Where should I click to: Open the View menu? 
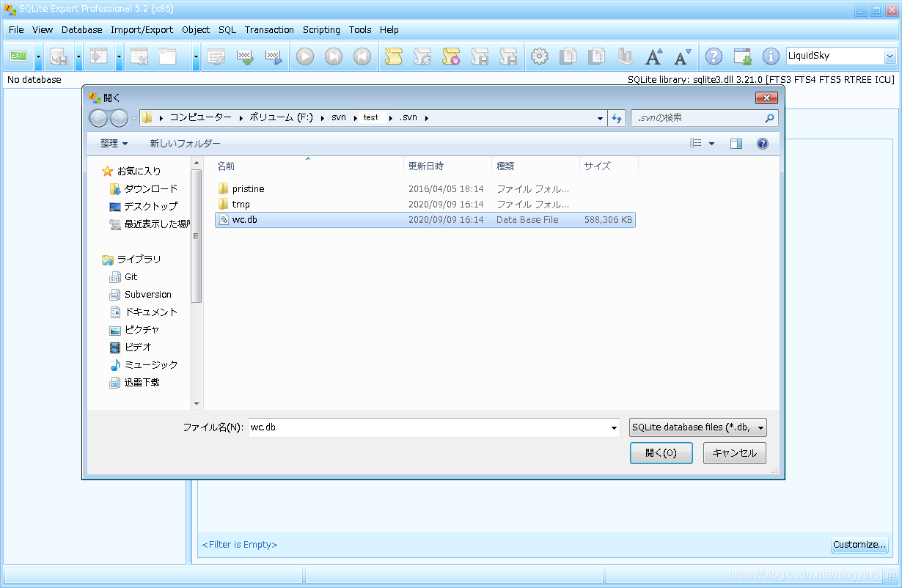pyautogui.click(x=43, y=30)
